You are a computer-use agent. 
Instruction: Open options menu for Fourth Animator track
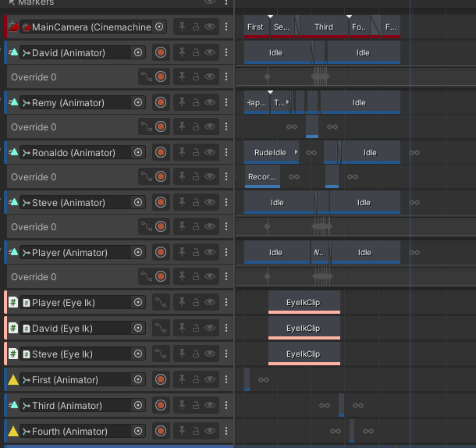click(x=226, y=431)
